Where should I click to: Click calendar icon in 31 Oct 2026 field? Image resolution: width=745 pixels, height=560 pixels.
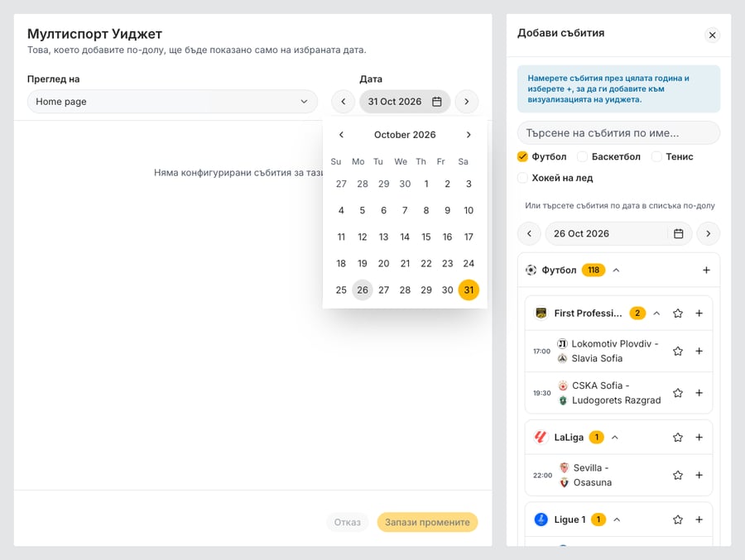(436, 102)
